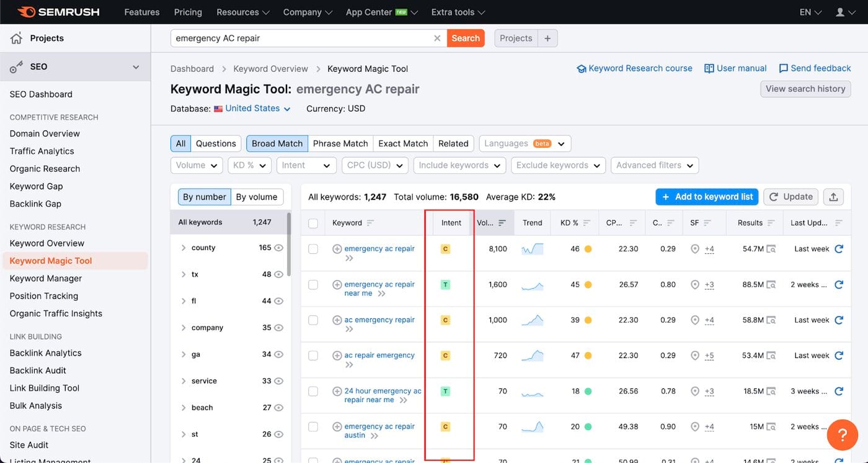
Task: Switch groups to By volume
Action: (257, 197)
